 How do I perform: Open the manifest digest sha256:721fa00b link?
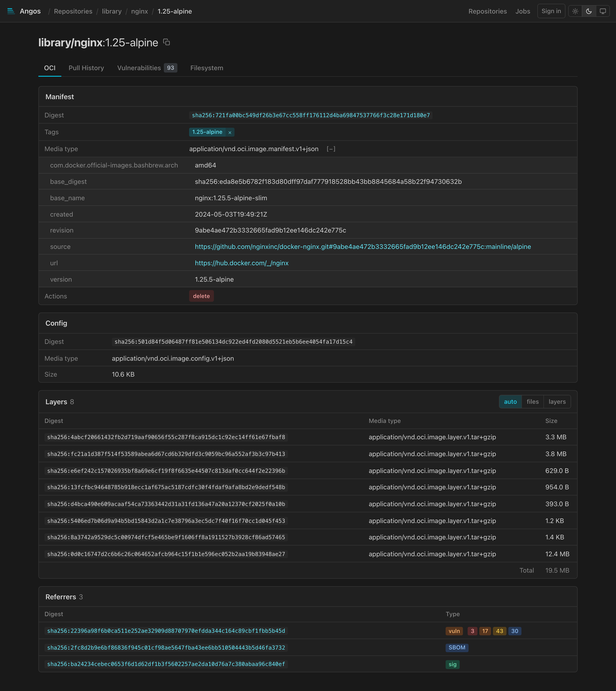click(x=311, y=115)
